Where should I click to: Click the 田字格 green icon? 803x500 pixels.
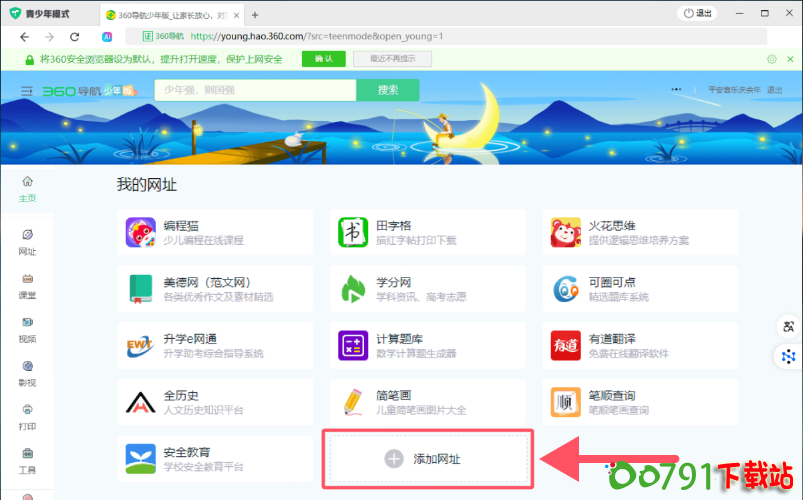pos(351,233)
